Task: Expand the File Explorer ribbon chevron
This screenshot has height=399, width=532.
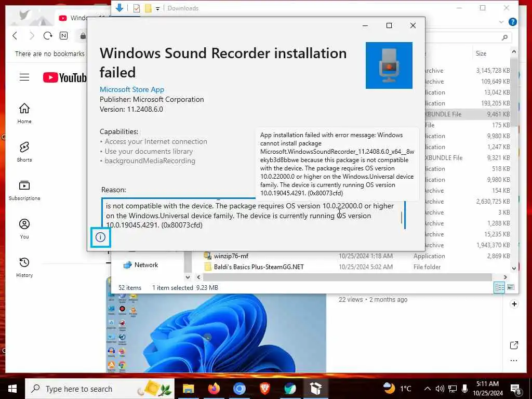Action: click(501, 22)
